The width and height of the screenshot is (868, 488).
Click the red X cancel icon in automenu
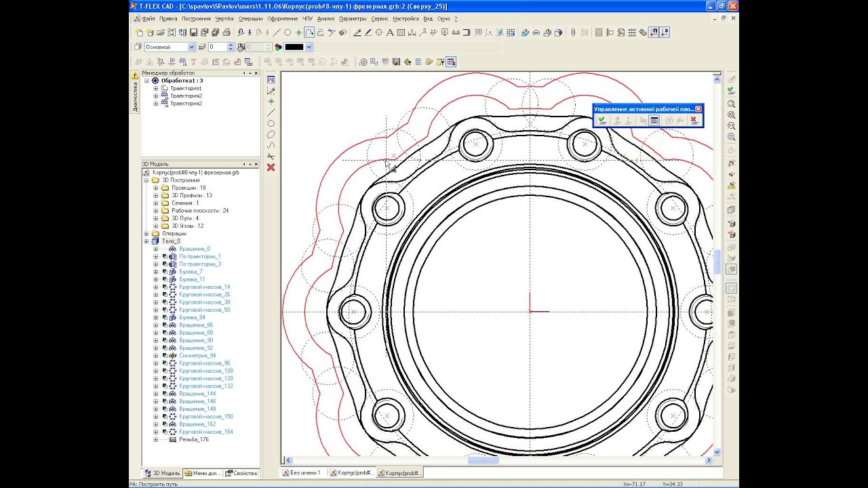pyautogui.click(x=271, y=167)
